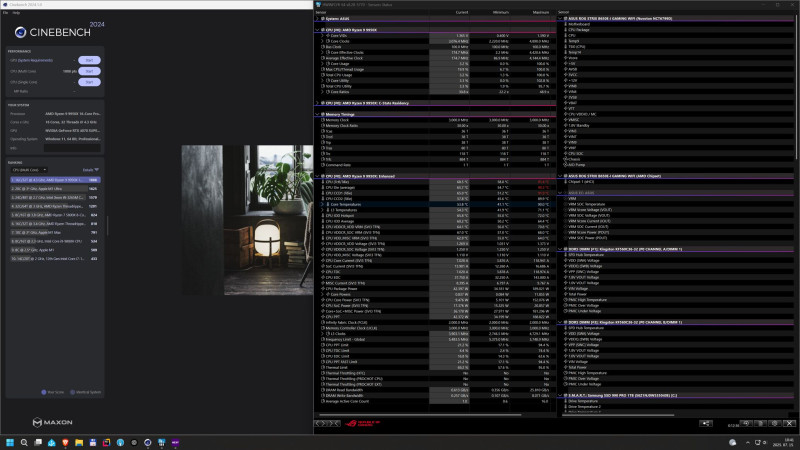Click the network connection icon in HWiNFO toolbar
This screenshot has width=800, height=450.
706,423
